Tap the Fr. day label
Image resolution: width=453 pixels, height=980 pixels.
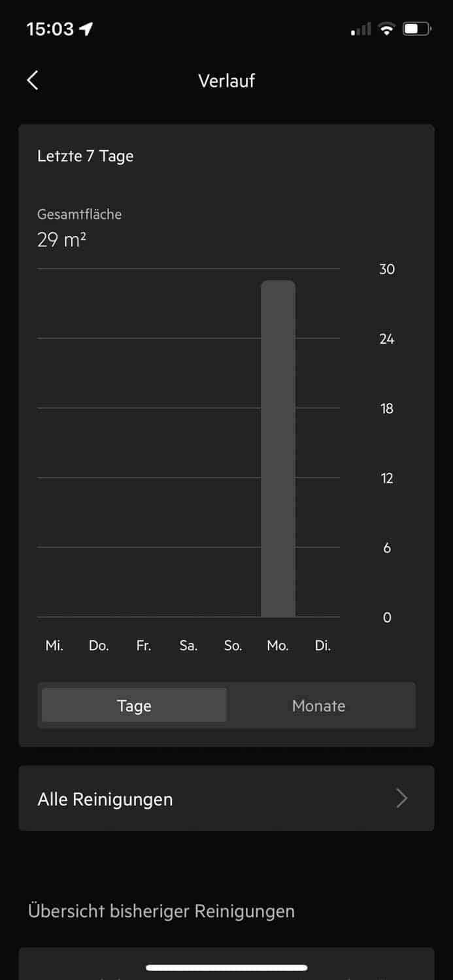tap(144, 646)
